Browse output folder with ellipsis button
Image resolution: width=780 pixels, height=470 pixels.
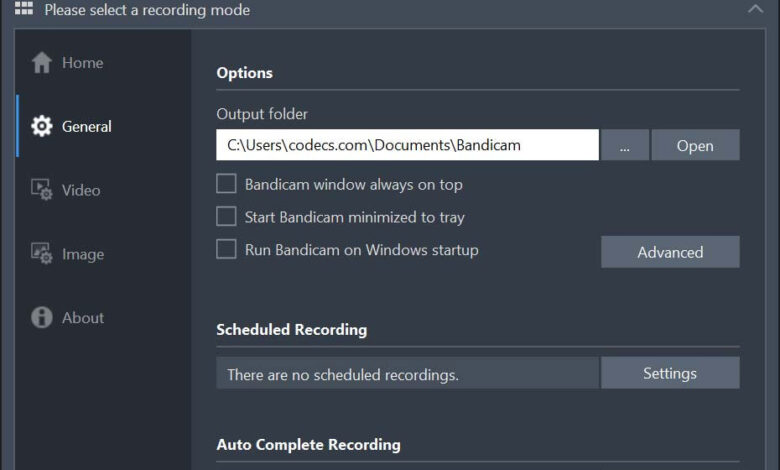(625, 145)
